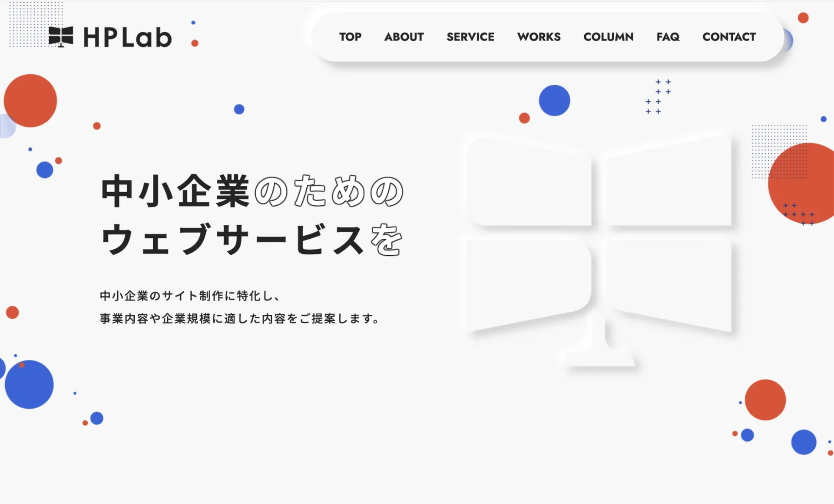This screenshot has width=834, height=504.
Task: Click the headline ウェブサービスを
Action: [252, 239]
